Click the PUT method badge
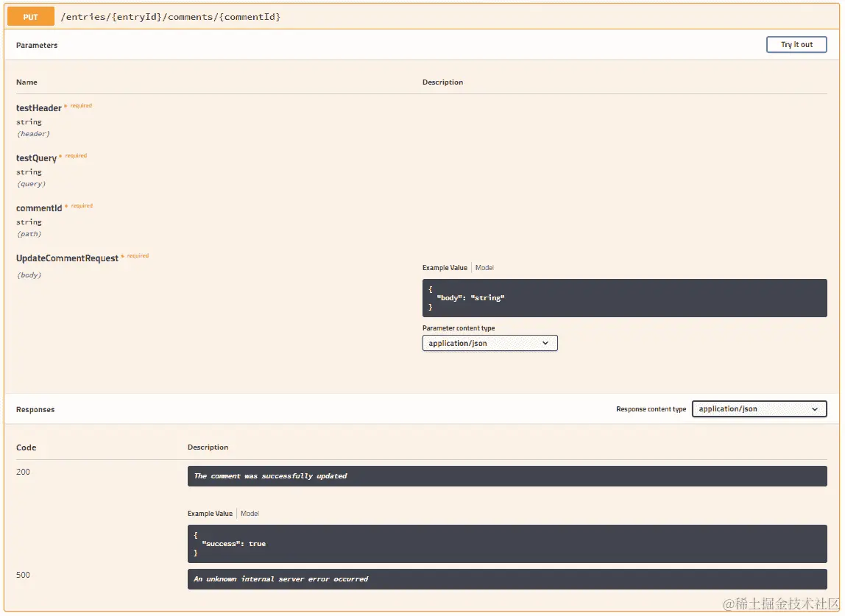 click(29, 15)
